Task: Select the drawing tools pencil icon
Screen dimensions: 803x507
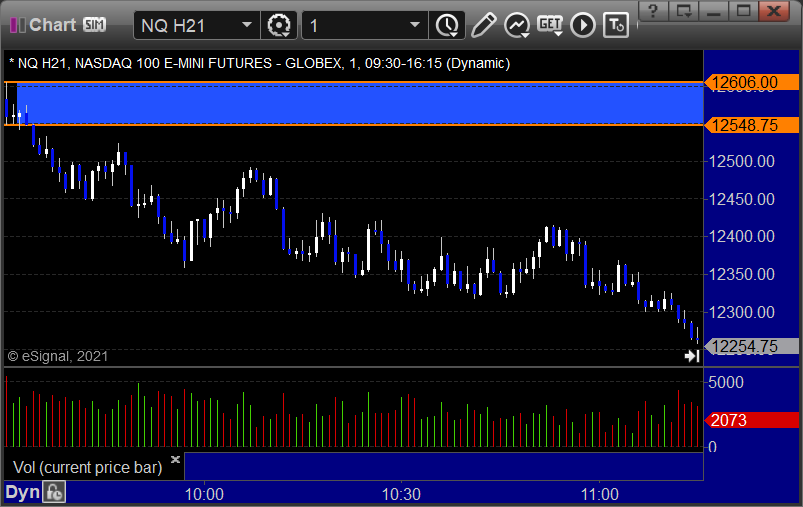Action: point(483,25)
